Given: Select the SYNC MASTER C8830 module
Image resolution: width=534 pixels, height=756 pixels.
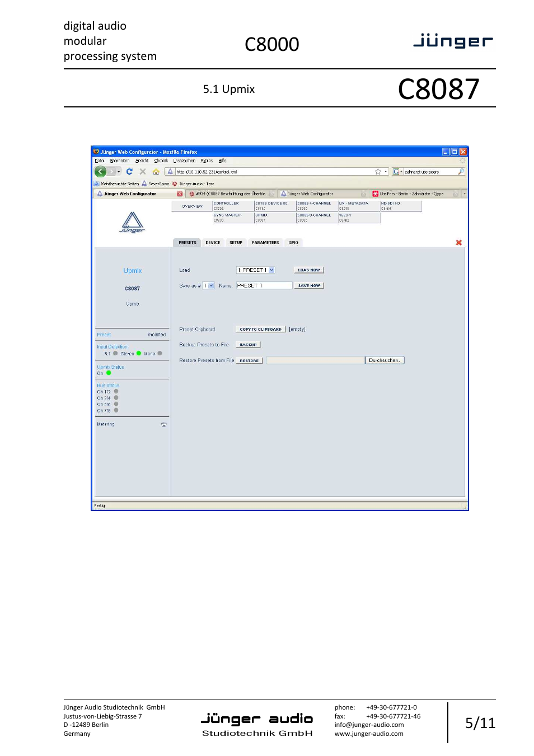Looking at the screenshot, I should point(233,218).
